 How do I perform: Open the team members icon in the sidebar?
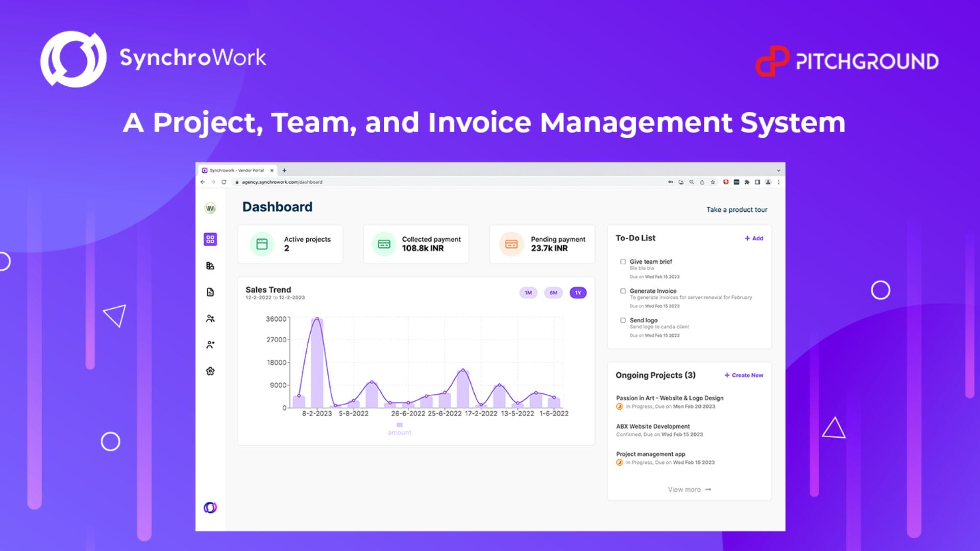tap(210, 319)
